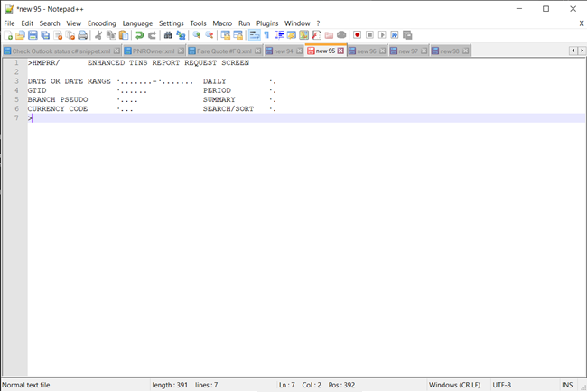Toggle INS insert mode in status bar
The height and width of the screenshot is (392, 587).
point(566,385)
